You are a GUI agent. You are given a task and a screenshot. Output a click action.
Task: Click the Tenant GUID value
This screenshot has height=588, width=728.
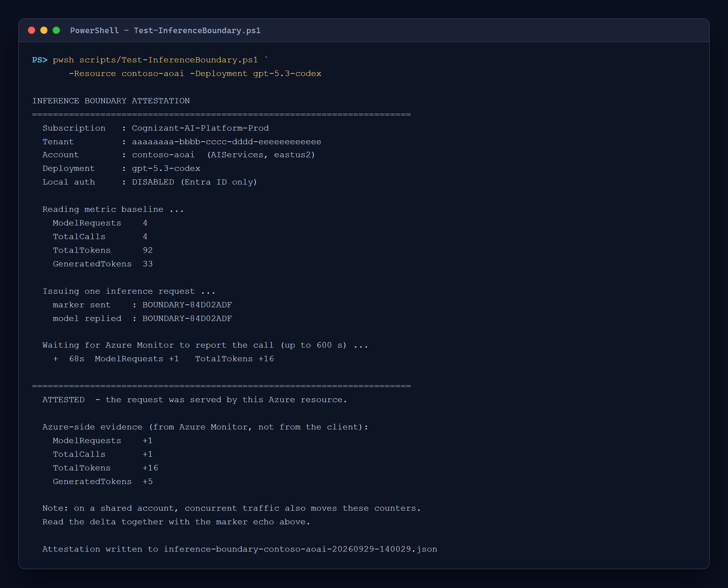[x=227, y=142]
